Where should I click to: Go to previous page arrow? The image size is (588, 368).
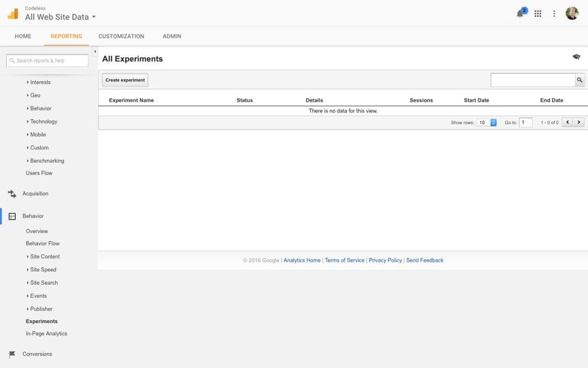tap(568, 123)
